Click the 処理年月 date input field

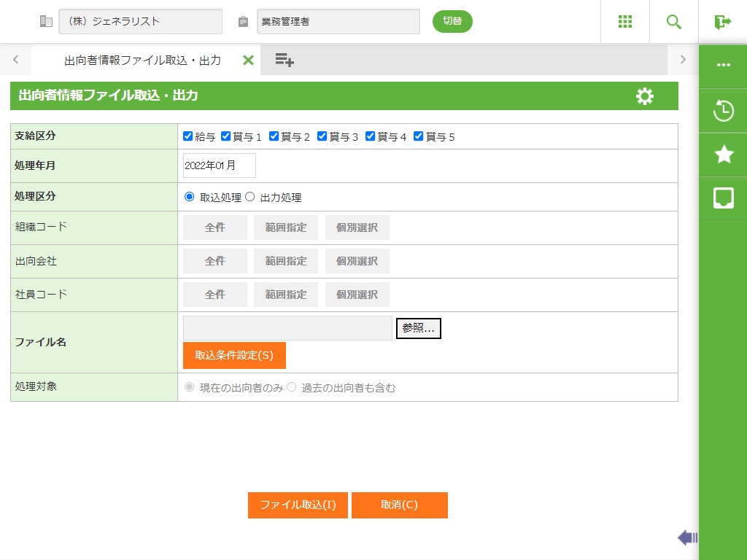[x=219, y=166]
